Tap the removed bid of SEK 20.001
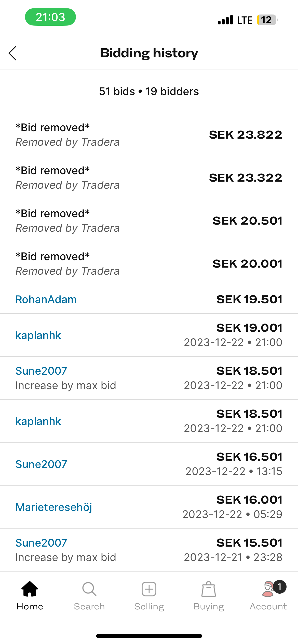This screenshot has width=298, height=644. click(x=149, y=264)
